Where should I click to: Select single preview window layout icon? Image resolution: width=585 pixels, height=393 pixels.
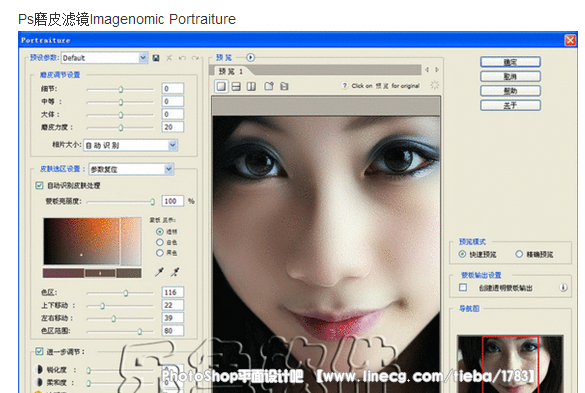(x=221, y=87)
